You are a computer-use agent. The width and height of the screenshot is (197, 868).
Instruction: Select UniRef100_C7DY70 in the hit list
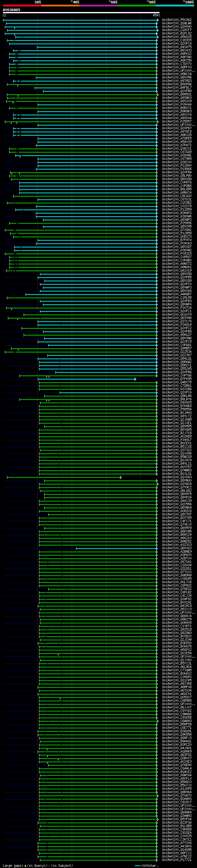[x=177, y=64]
